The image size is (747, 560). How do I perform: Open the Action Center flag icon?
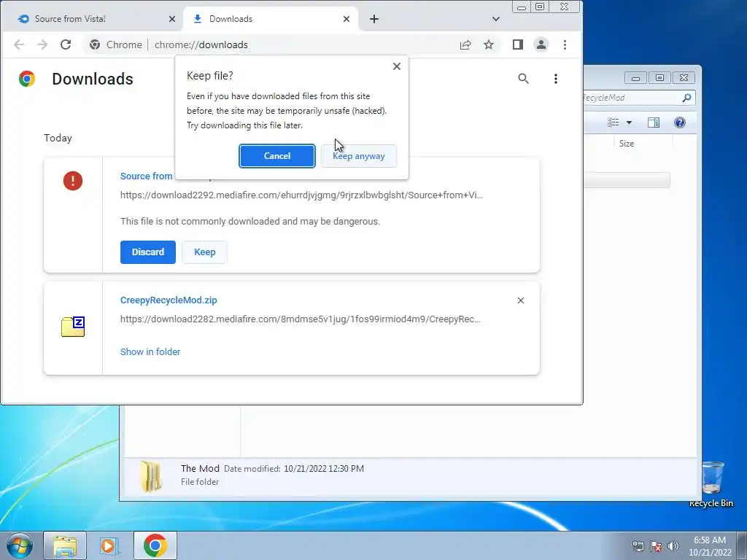click(x=656, y=546)
